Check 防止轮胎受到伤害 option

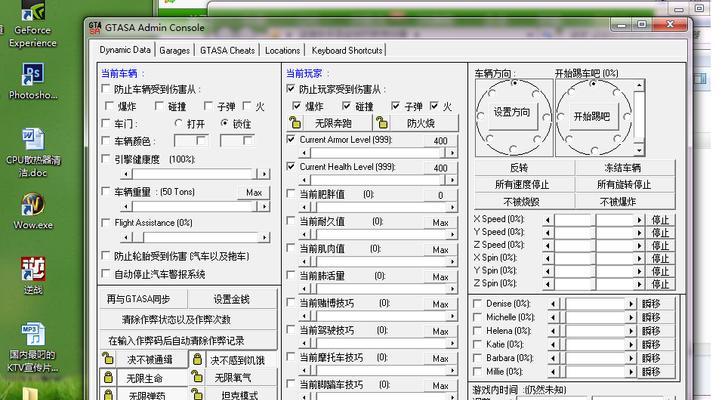[106, 256]
